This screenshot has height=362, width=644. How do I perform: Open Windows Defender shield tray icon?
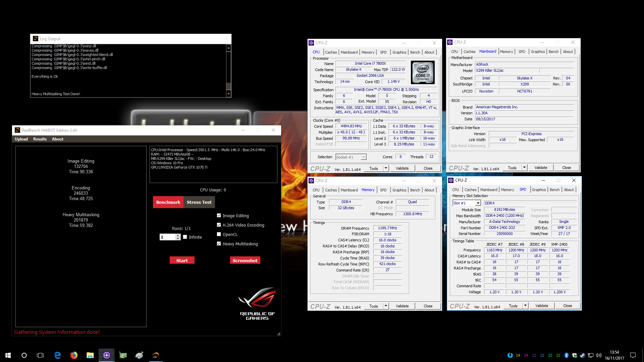point(575,355)
